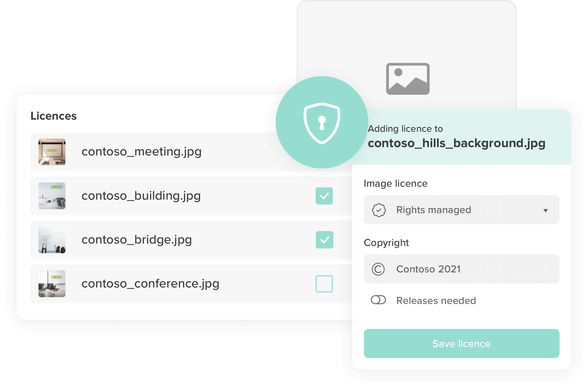Open the Rights managed licence dropdown
588x388 pixels.
pos(462,210)
